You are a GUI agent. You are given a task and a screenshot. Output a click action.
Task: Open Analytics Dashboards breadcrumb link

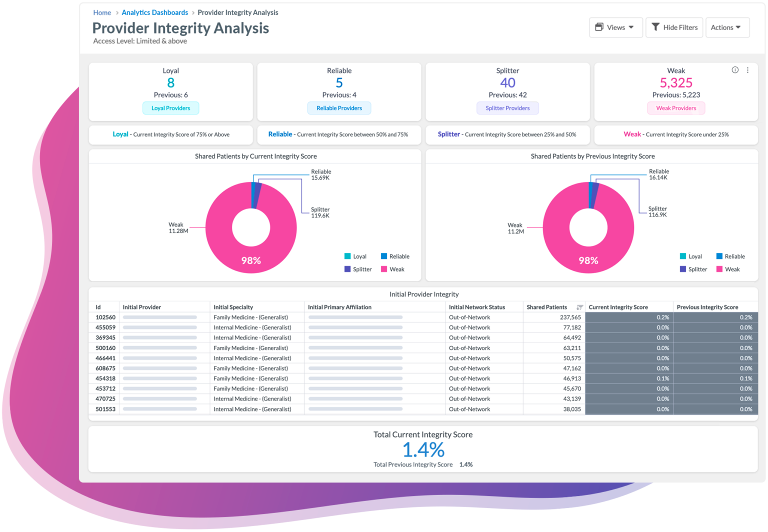pyautogui.click(x=154, y=12)
